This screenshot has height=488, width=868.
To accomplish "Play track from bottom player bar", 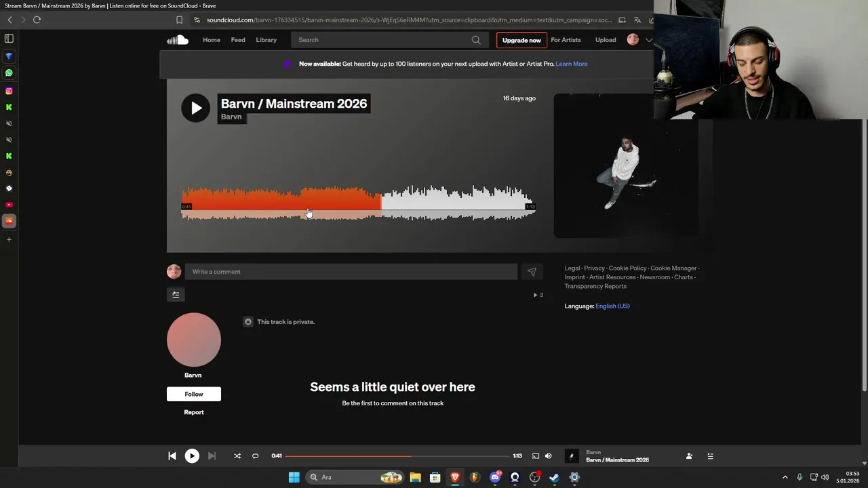I will coord(192,456).
